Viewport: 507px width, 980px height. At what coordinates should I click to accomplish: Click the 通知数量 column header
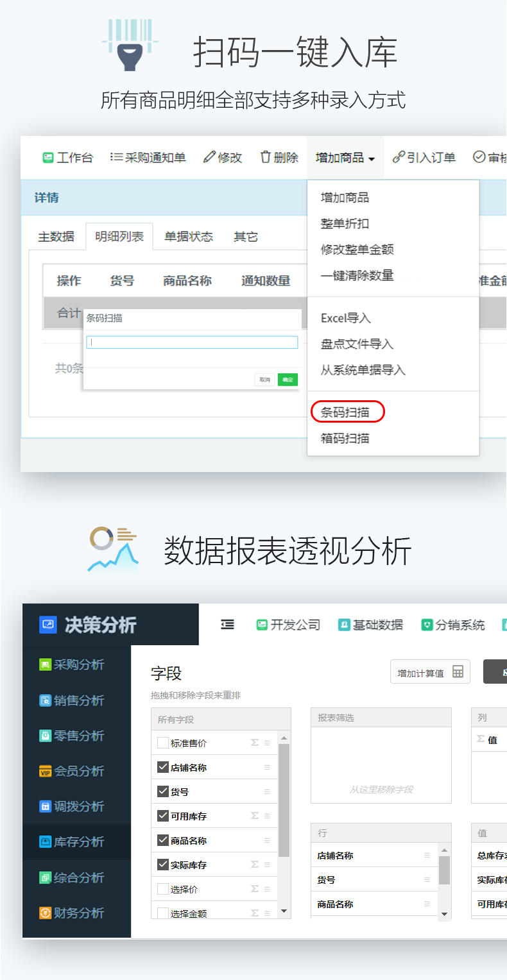coord(266,281)
